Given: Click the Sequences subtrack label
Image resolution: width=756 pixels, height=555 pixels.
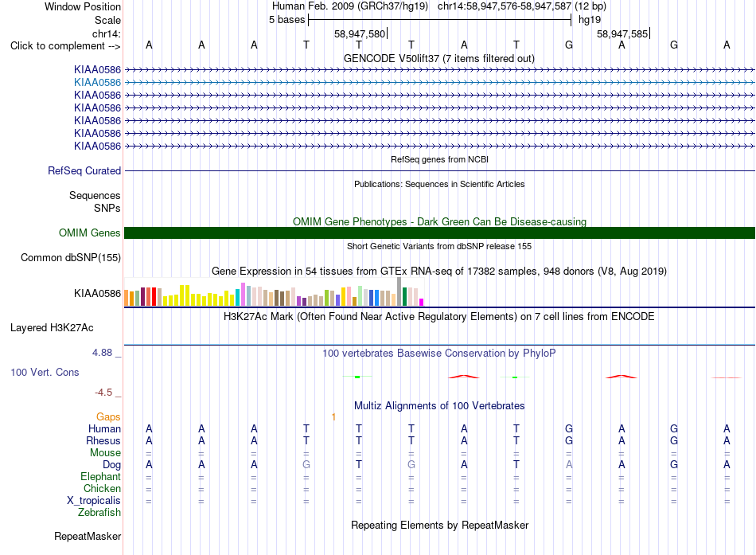Looking at the screenshot, I should pos(95,195).
